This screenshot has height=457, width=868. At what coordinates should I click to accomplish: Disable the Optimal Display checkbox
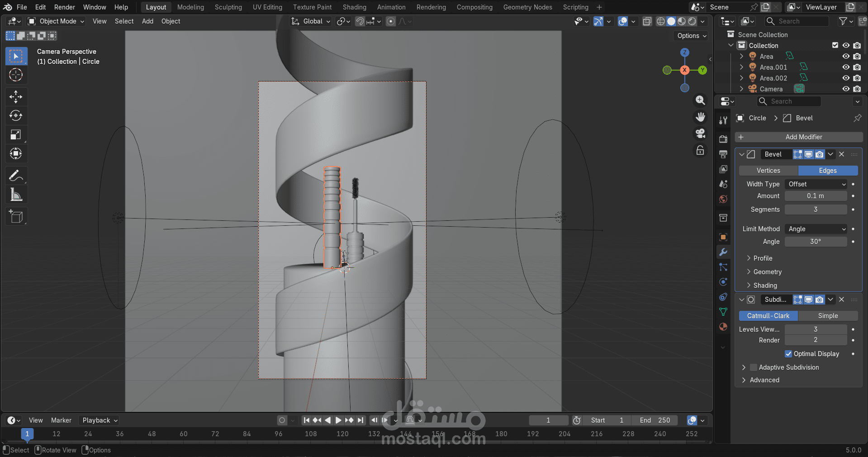point(788,354)
